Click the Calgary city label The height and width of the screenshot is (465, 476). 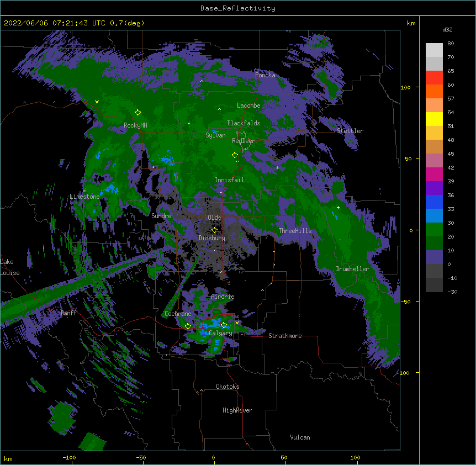[220, 333]
